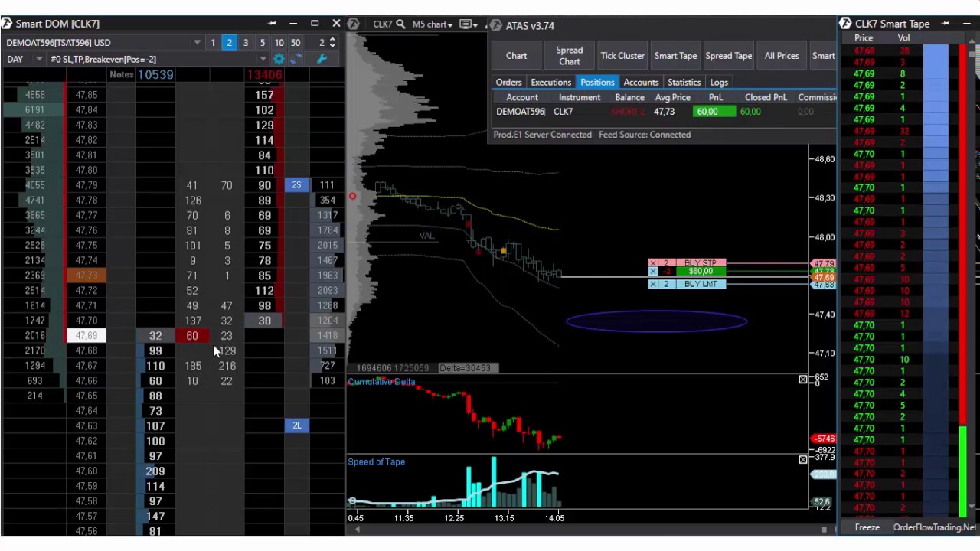Select quantity preset 2
The image size is (980, 551).
[229, 43]
